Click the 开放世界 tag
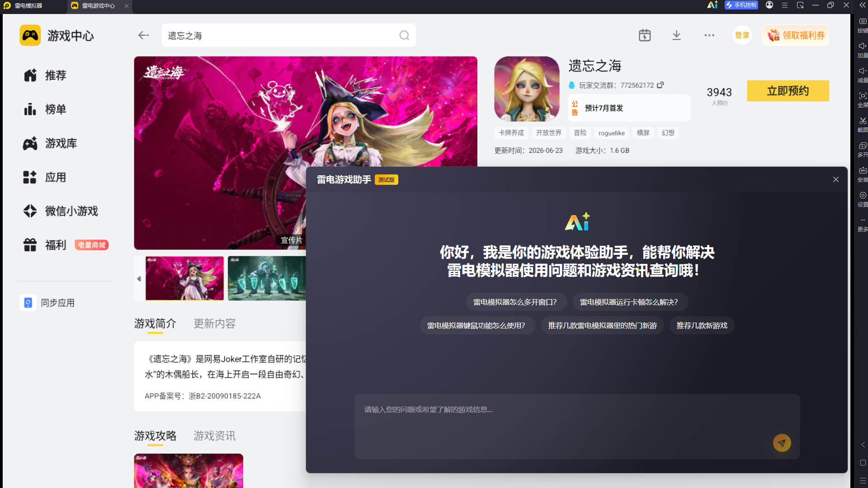Viewport: 868px width, 488px height. tap(548, 133)
